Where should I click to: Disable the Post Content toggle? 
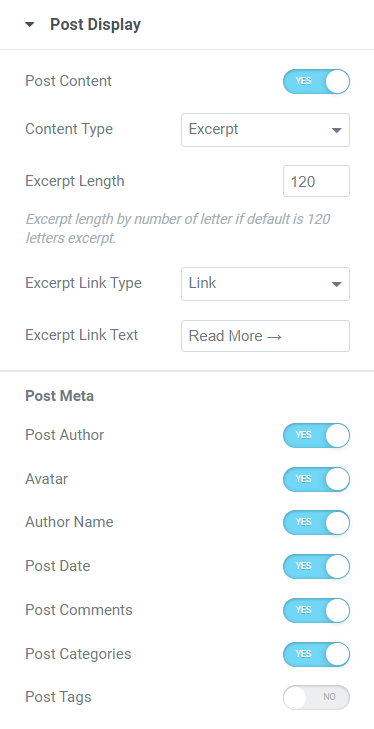click(x=316, y=81)
